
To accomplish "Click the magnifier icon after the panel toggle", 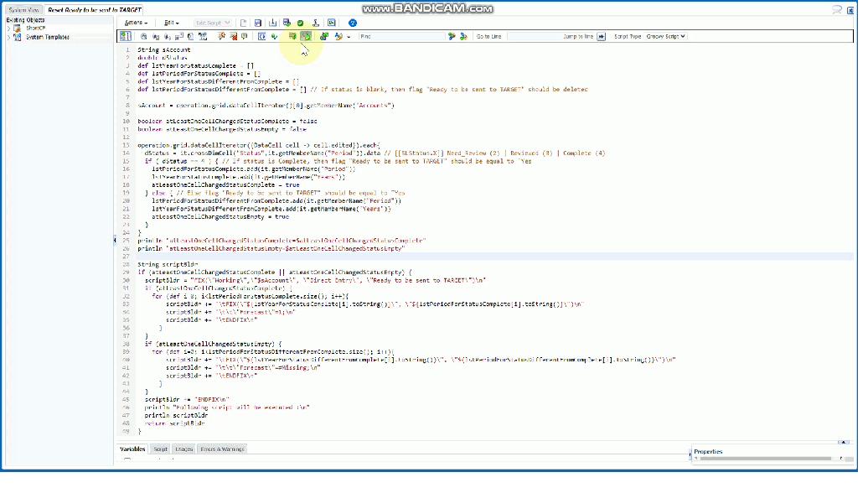I will 143,37.
